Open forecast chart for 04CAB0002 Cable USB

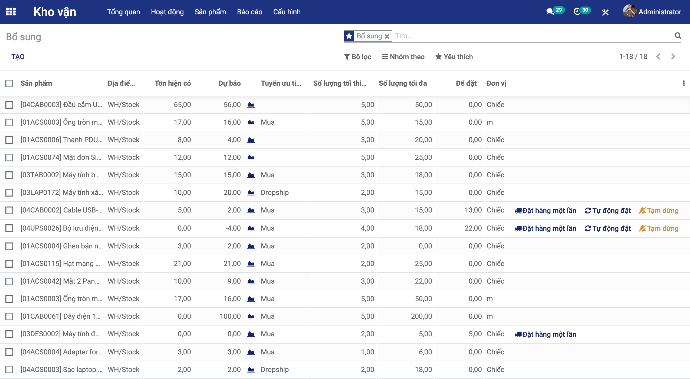coord(251,210)
